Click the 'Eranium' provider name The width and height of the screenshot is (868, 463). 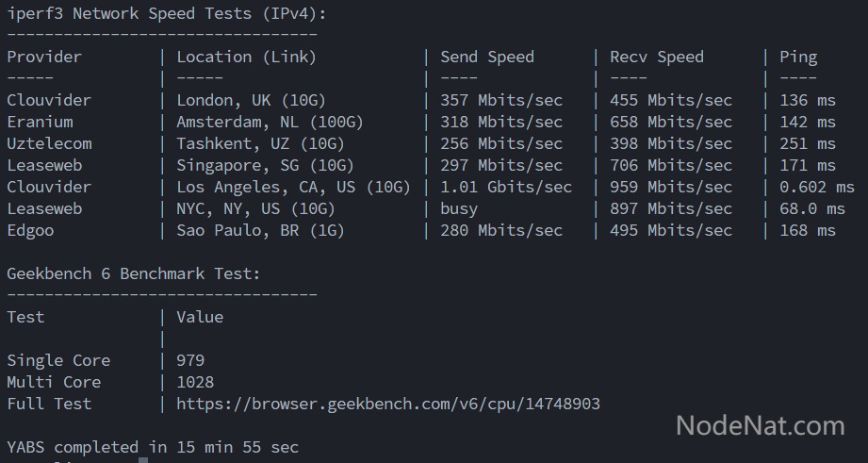click(x=40, y=122)
